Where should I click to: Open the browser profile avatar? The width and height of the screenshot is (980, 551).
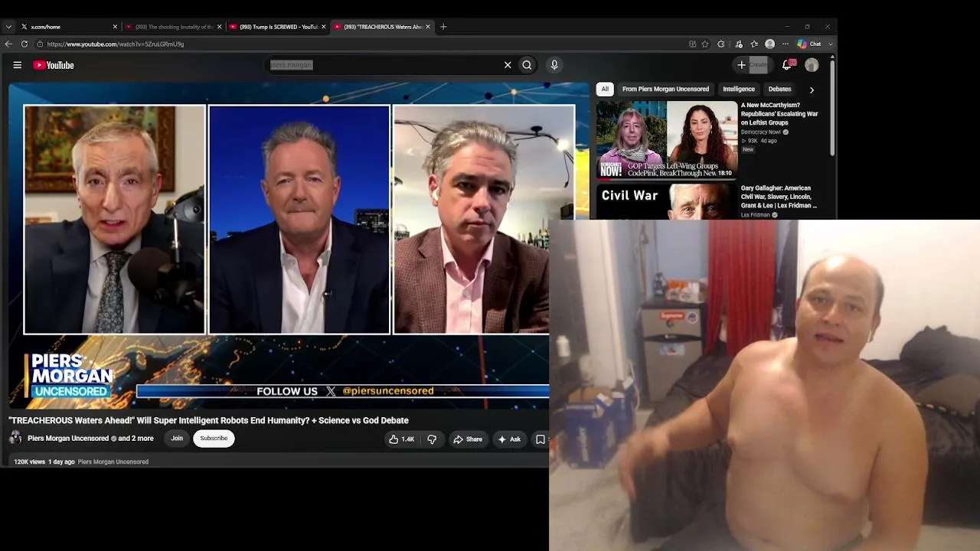pyautogui.click(x=770, y=44)
